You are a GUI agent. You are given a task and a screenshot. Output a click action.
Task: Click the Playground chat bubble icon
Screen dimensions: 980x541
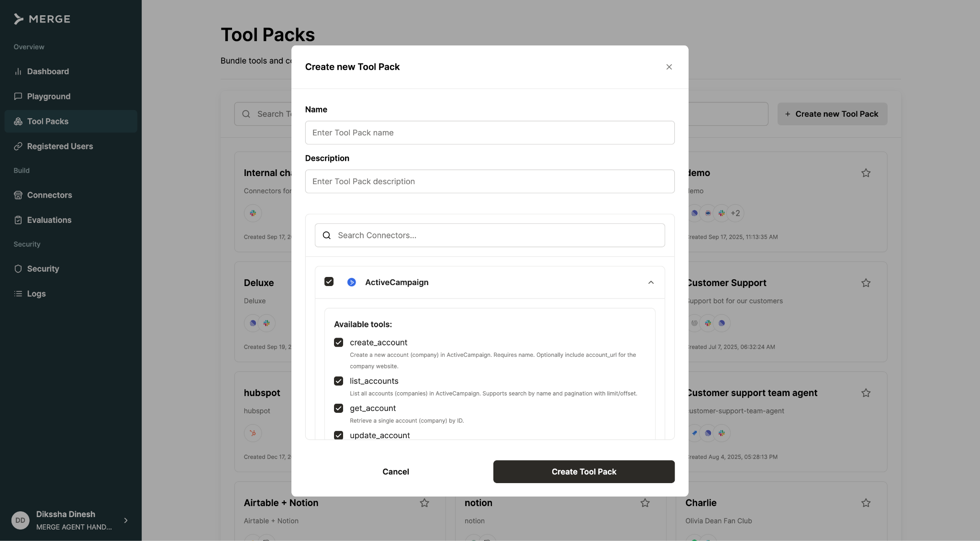coord(18,96)
